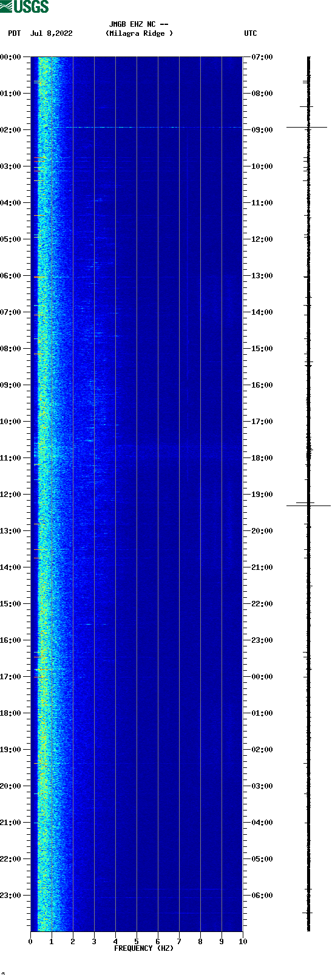Click the 11:00 UTC time label

(x=262, y=203)
